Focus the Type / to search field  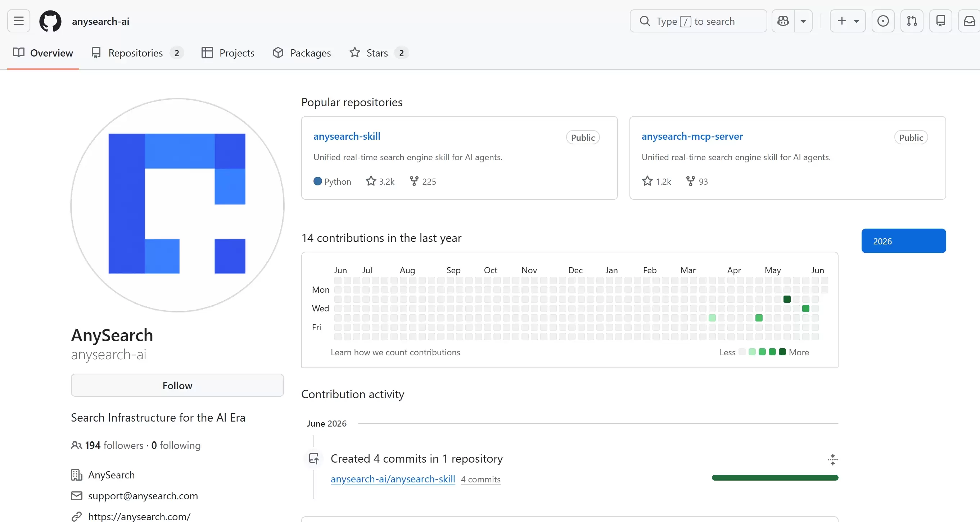point(698,21)
